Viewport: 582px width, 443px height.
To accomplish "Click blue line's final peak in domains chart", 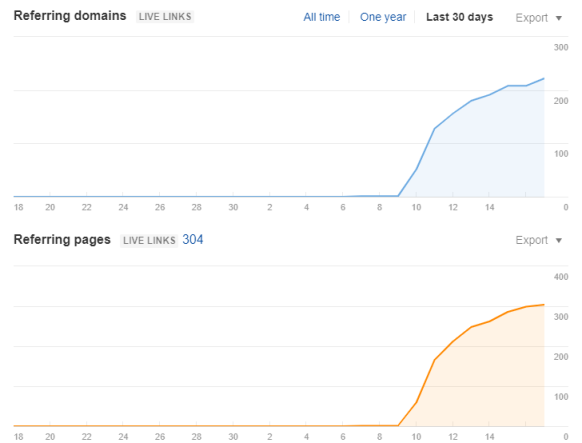I will (x=543, y=79).
